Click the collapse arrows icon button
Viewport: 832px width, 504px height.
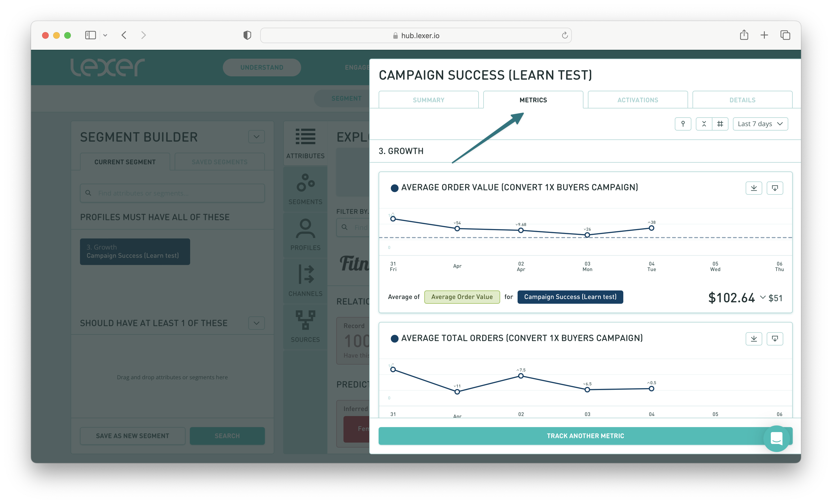point(704,124)
